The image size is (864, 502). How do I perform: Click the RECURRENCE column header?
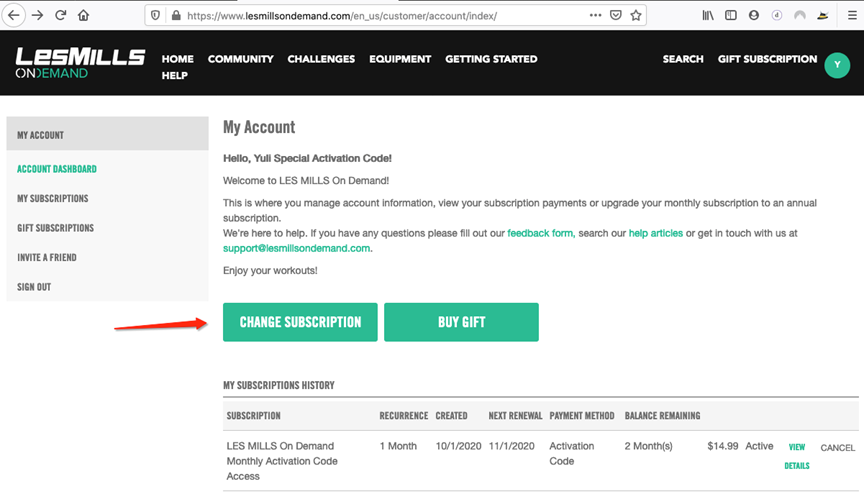pos(403,416)
